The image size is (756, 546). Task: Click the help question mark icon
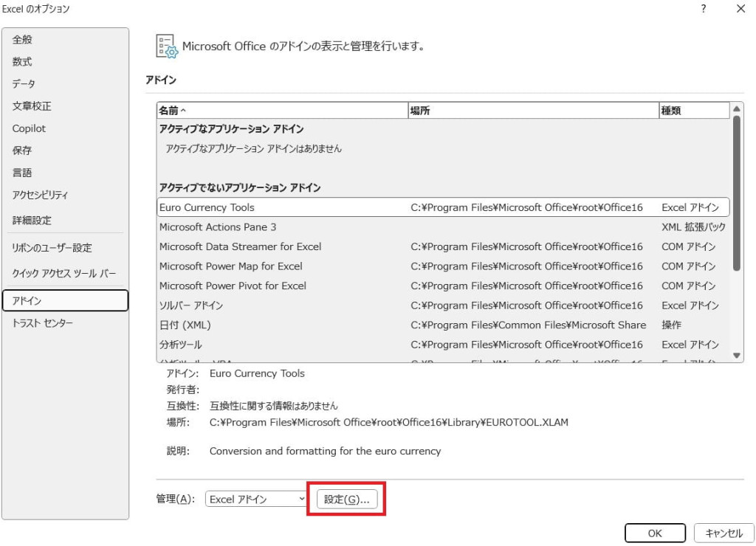(704, 9)
